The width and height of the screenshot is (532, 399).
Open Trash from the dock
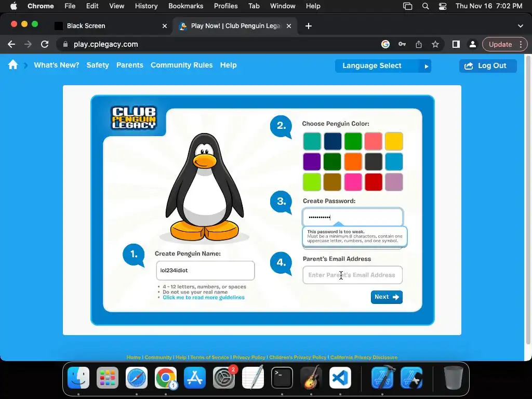(x=453, y=378)
